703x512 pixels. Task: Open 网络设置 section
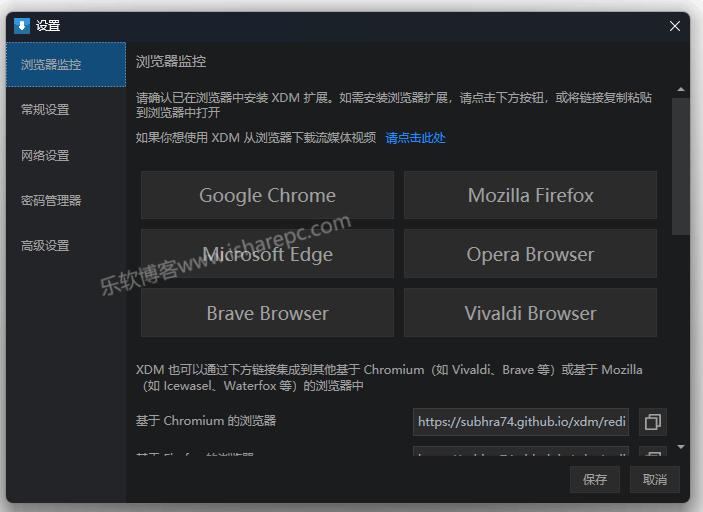click(66, 156)
